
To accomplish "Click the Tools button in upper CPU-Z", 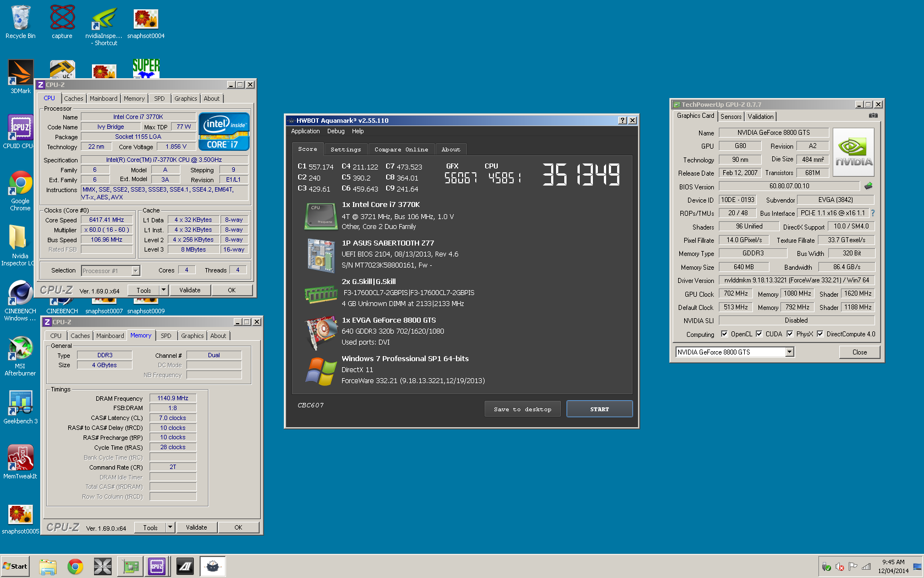I will click(x=144, y=290).
